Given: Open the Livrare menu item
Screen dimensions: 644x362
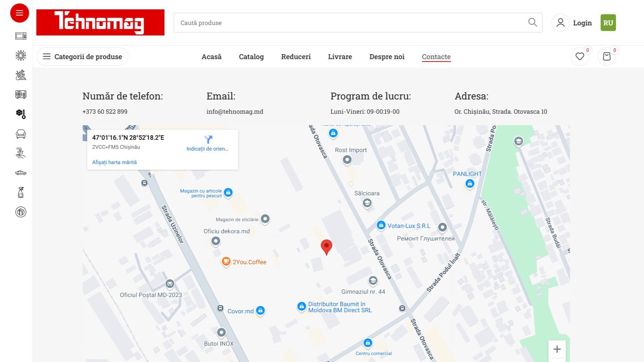Looking at the screenshot, I should 340,57.
